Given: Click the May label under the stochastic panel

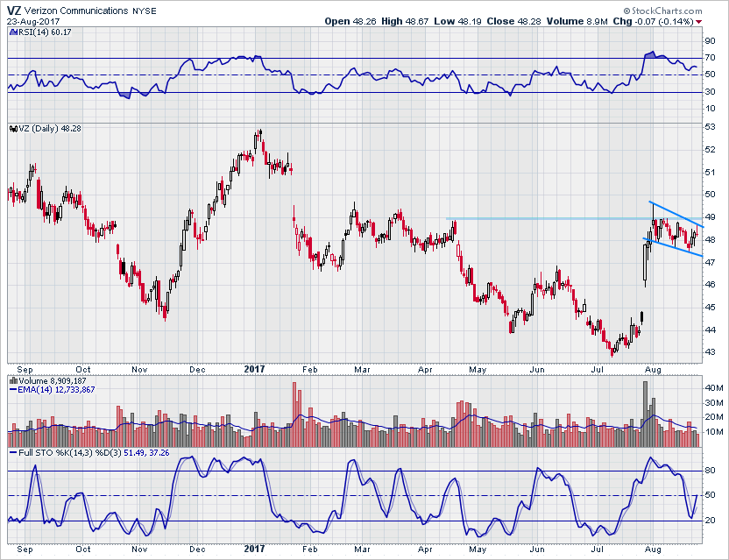Looking at the screenshot, I should click(x=478, y=549).
